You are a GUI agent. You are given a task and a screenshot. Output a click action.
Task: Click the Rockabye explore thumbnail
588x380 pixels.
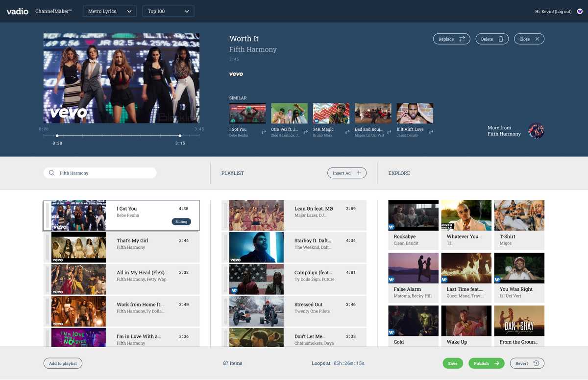point(414,215)
